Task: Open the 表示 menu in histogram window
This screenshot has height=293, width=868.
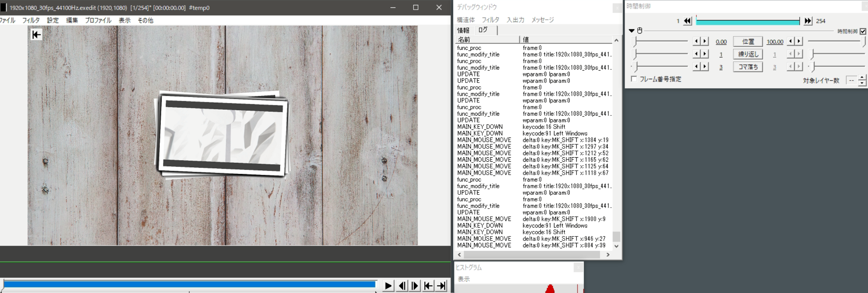Action: click(x=463, y=279)
